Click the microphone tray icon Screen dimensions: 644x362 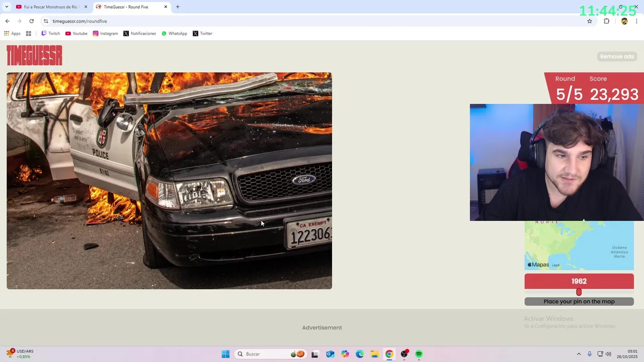(x=590, y=354)
